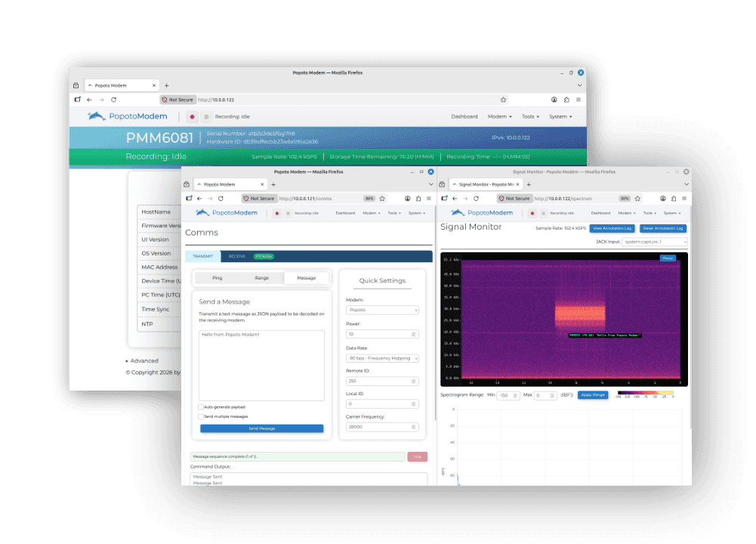Open Firefox View icon in Signal Monitor window
The height and width of the screenshot is (544, 756).
click(x=442, y=184)
